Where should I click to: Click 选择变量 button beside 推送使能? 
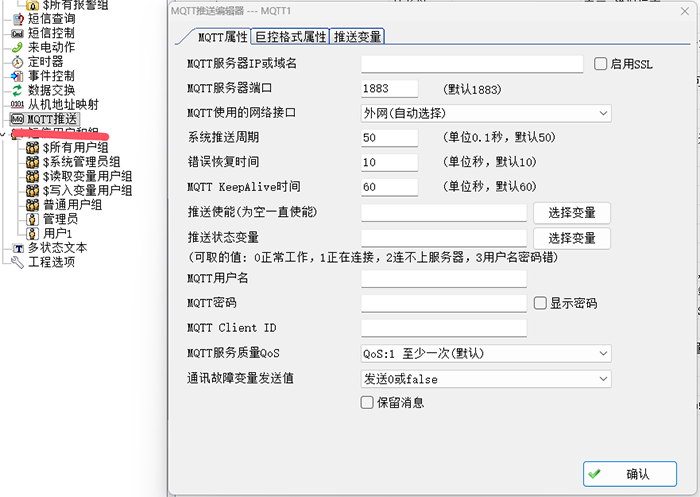[x=571, y=212]
